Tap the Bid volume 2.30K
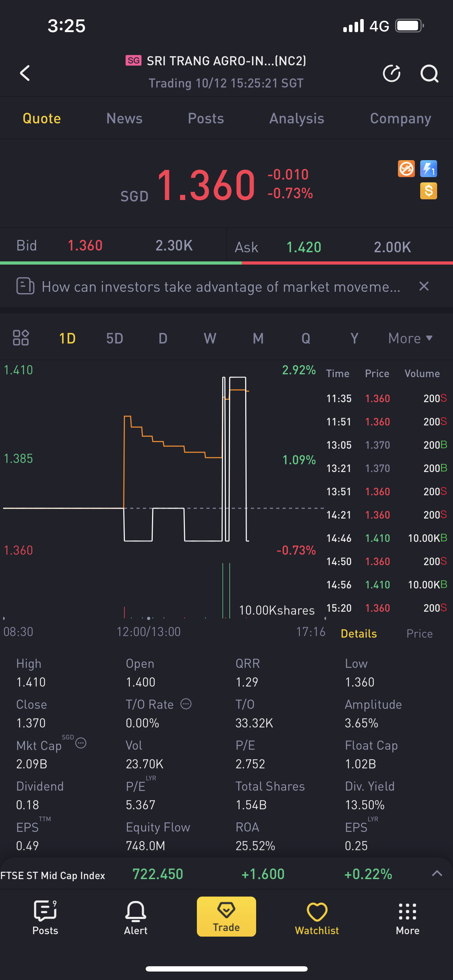 point(174,246)
